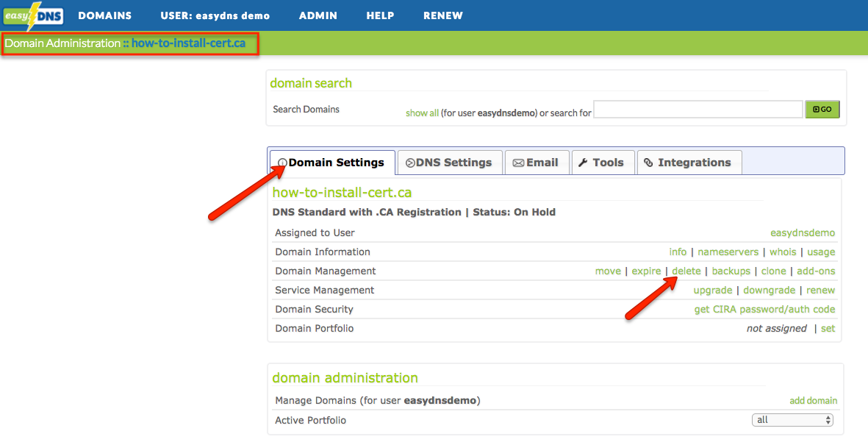Click the clone domain link

click(x=773, y=271)
